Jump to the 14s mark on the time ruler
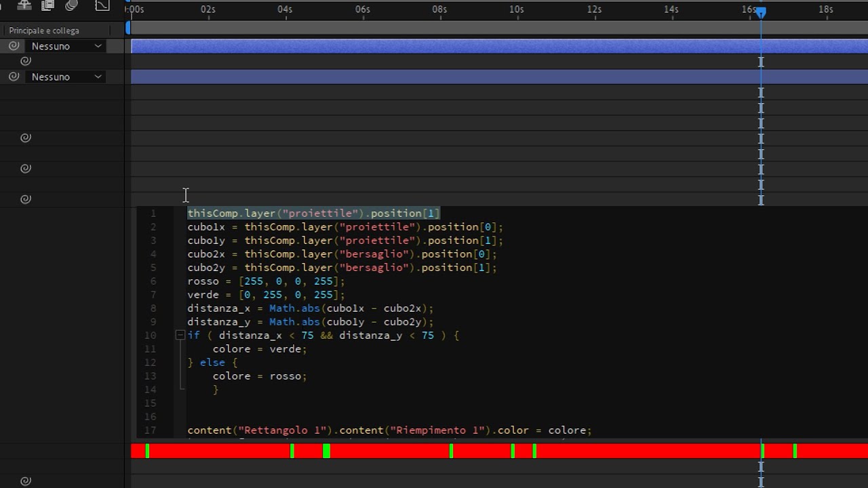 (671, 9)
